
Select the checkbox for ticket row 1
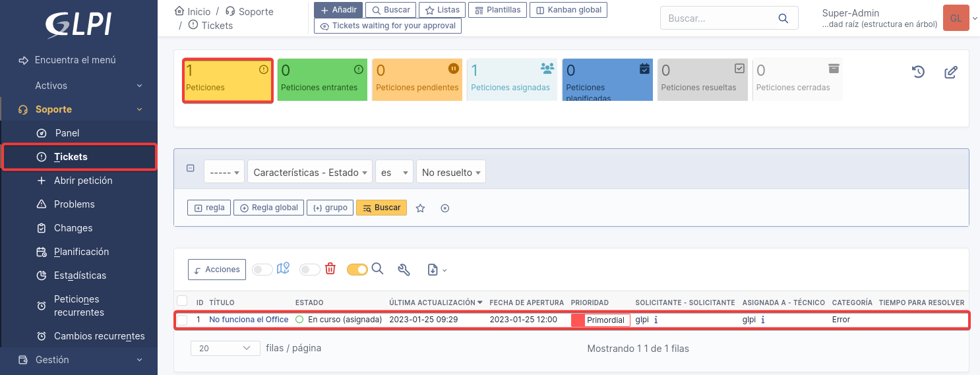pyautogui.click(x=182, y=320)
